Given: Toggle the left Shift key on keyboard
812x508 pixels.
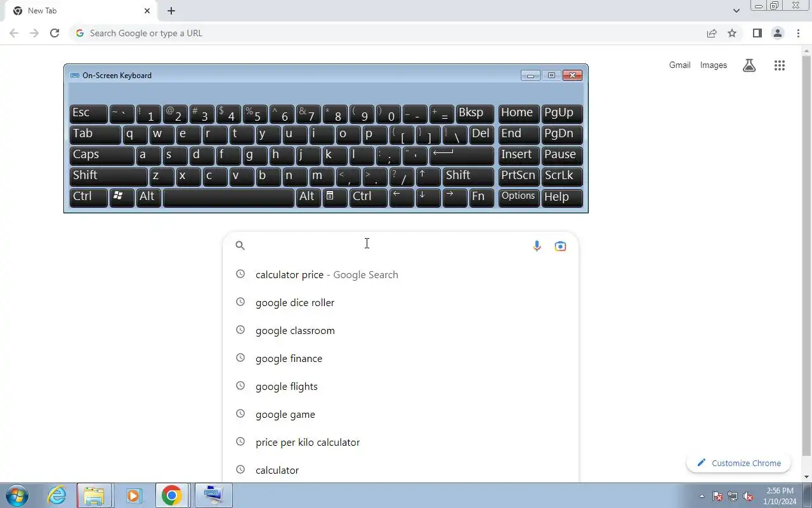Looking at the screenshot, I should 108,176.
